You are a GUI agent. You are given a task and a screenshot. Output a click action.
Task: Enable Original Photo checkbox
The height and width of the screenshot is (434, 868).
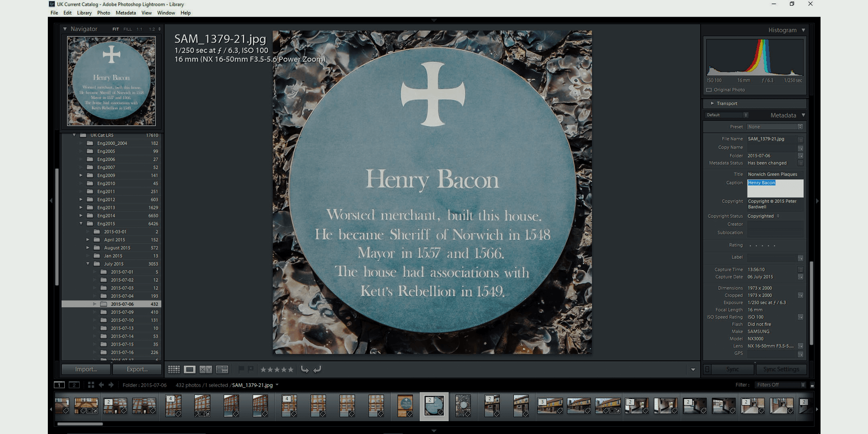(x=709, y=90)
